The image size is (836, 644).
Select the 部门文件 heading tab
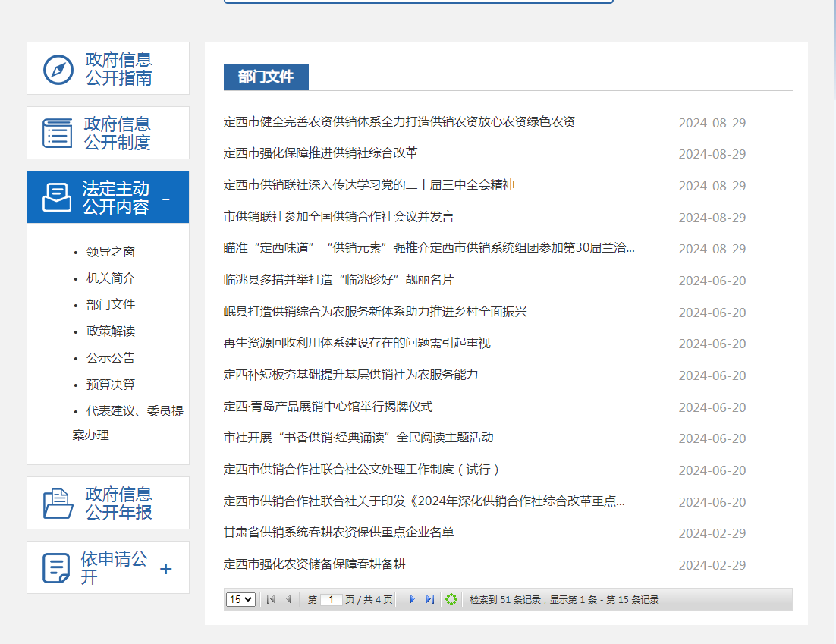pyautogui.click(x=266, y=77)
